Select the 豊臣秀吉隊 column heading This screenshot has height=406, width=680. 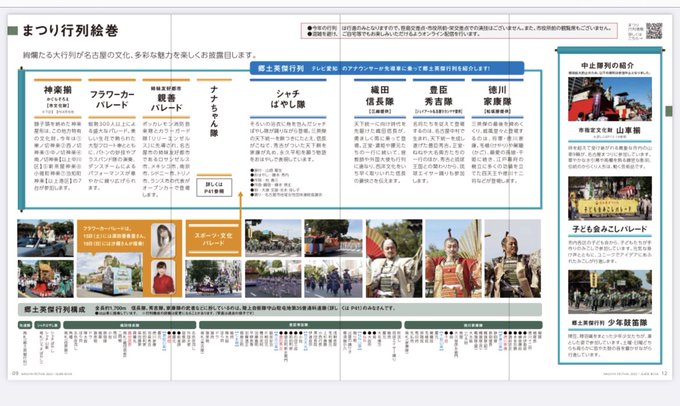438,95
